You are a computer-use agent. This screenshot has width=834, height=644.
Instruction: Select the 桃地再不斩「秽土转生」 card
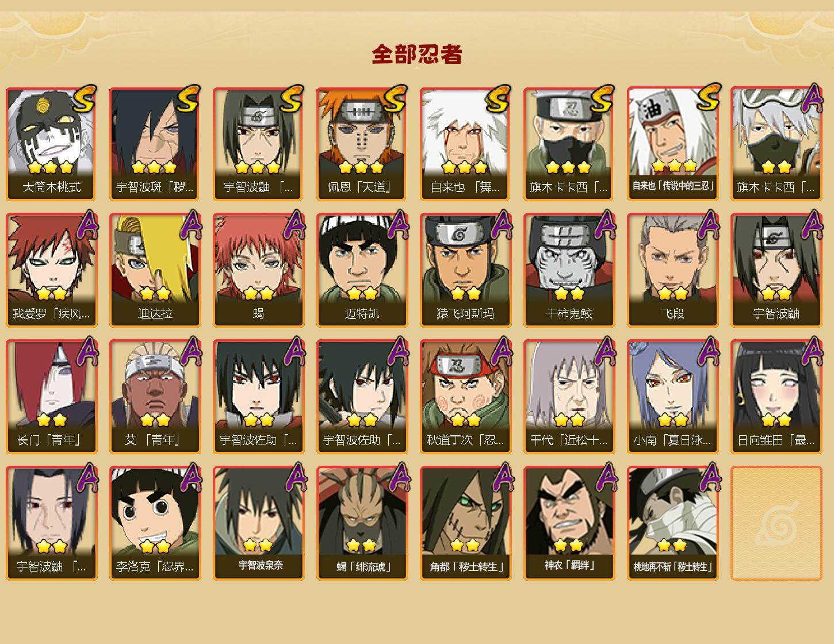point(672,523)
